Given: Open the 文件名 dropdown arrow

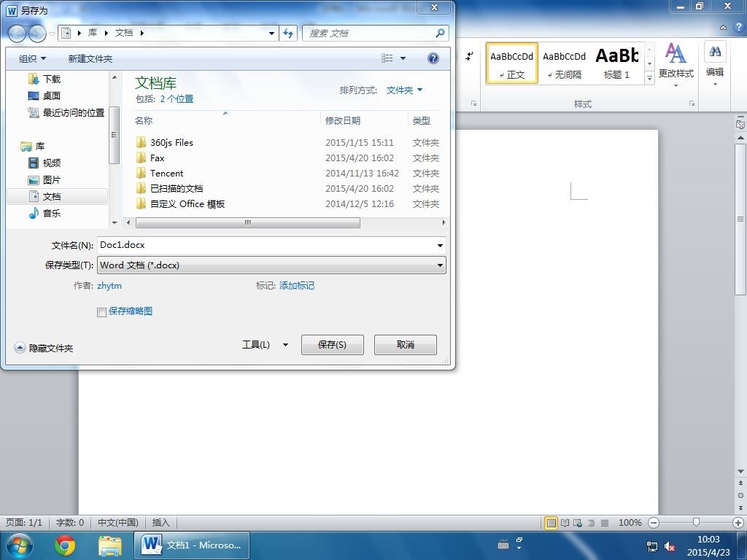Looking at the screenshot, I should click(x=440, y=246).
